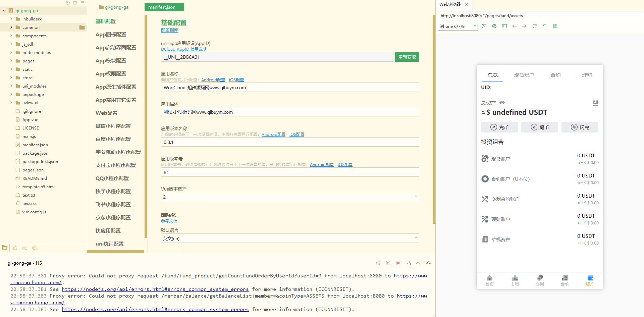Click the new terminal icon in console toolbar
Viewport: 644px width, 317px height.
point(408,263)
